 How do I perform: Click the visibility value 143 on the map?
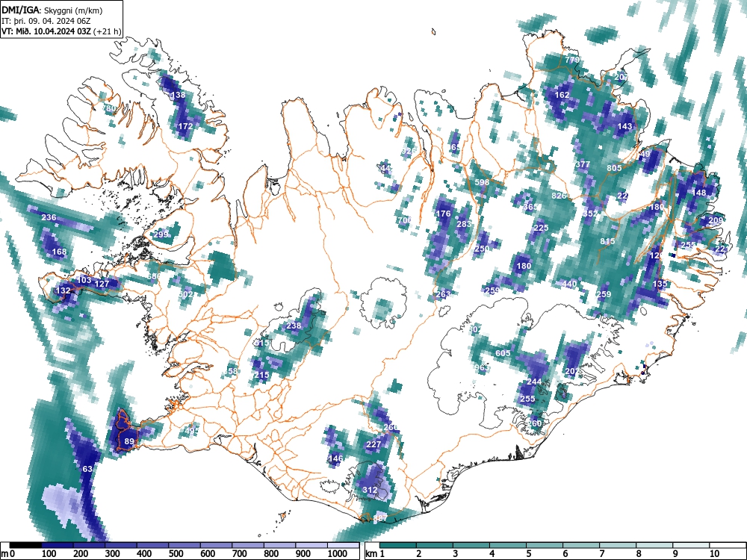coord(624,126)
